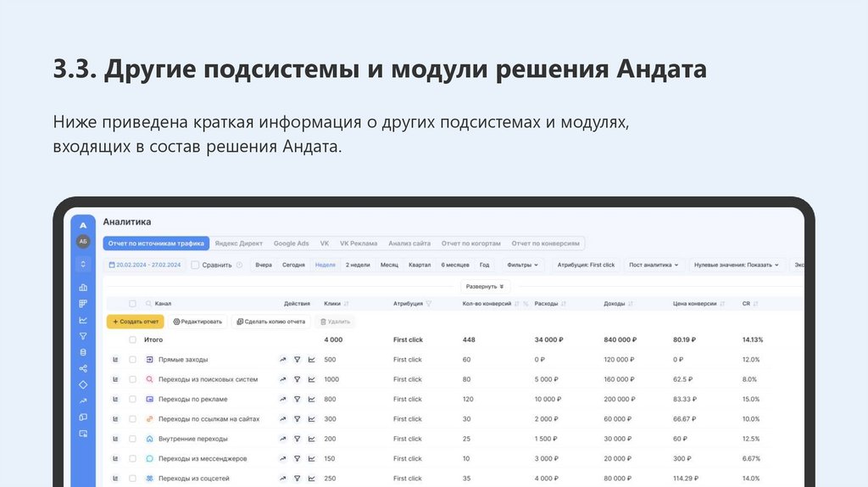Viewport: 868px width, 487px height.
Task: Click the Создать отчет button
Action: pyautogui.click(x=136, y=322)
